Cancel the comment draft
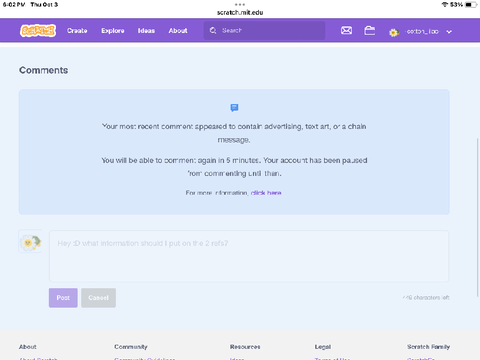 pyautogui.click(x=98, y=298)
